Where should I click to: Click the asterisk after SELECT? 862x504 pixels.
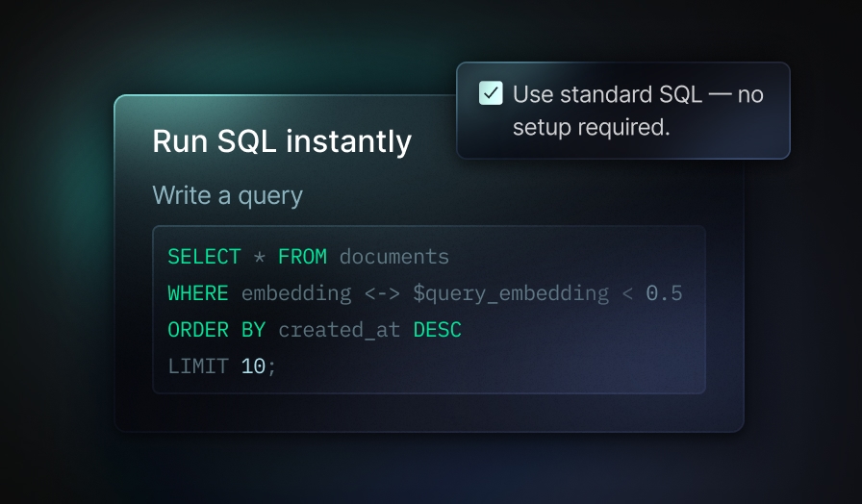[260, 257]
